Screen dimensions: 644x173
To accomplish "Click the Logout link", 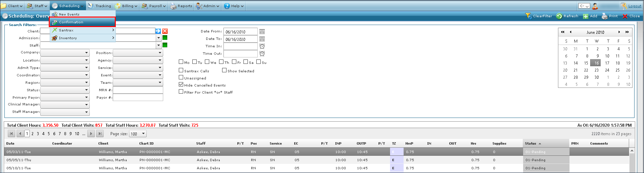I will coord(635,6).
